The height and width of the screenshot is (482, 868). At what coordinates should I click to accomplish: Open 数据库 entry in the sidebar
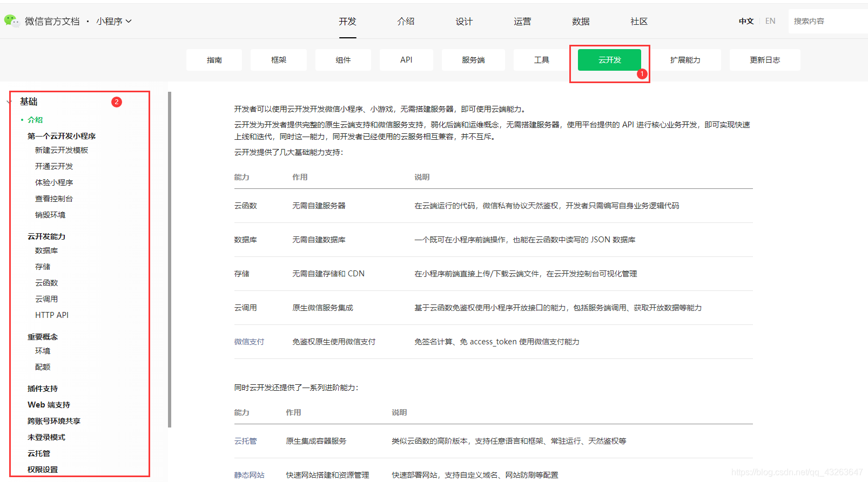point(46,250)
